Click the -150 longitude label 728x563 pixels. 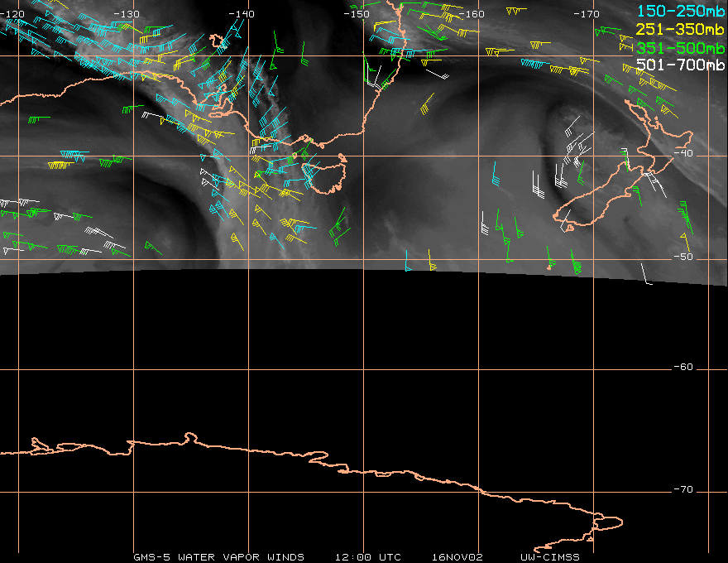point(357,14)
